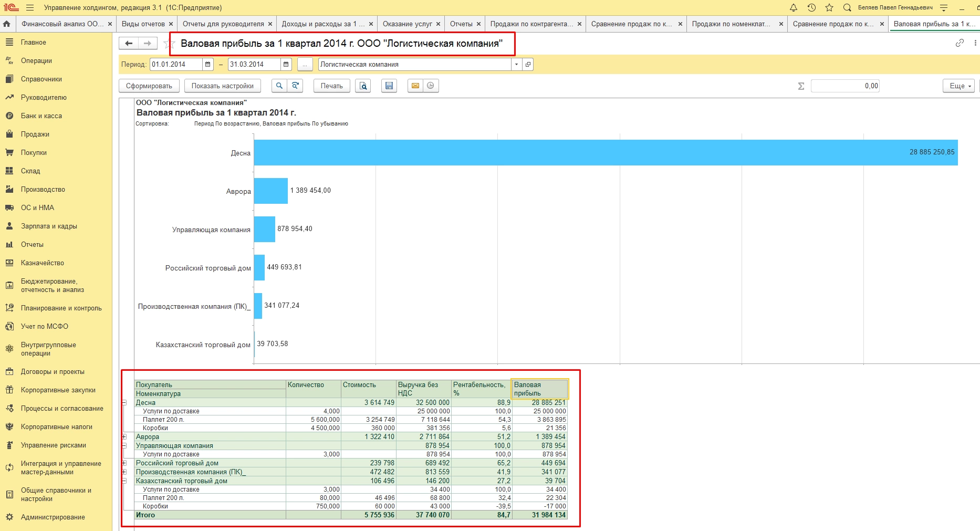Screen dimensions: 980x531
Task: Collapse the Десна group in table
Action: pyautogui.click(x=124, y=403)
